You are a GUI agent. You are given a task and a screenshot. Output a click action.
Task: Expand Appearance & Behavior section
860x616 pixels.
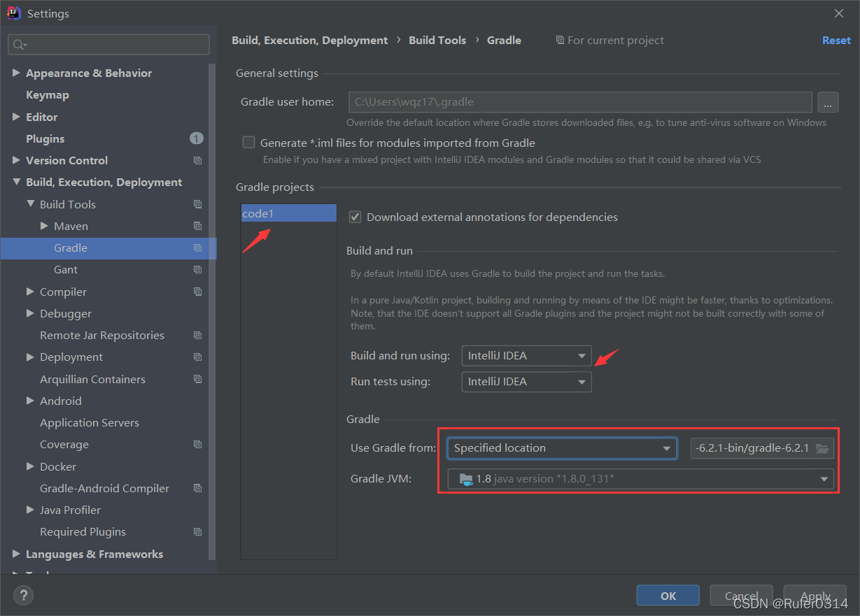pos(16,73)
